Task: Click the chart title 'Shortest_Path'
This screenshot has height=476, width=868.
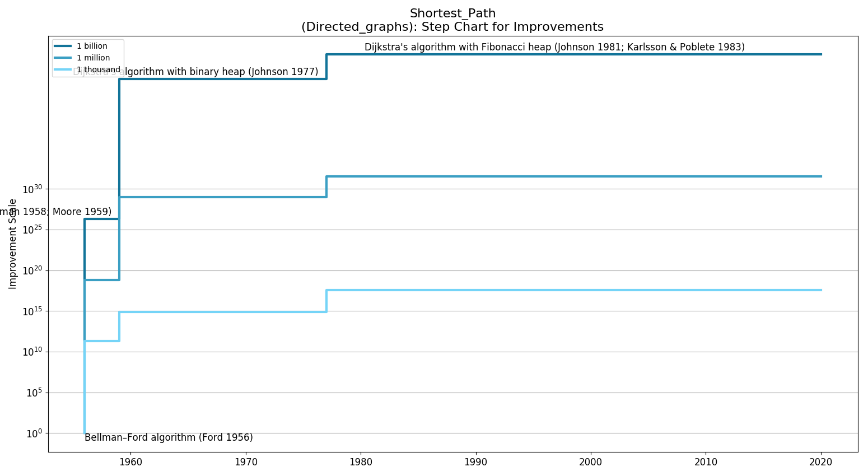Action: pos(452,13)
